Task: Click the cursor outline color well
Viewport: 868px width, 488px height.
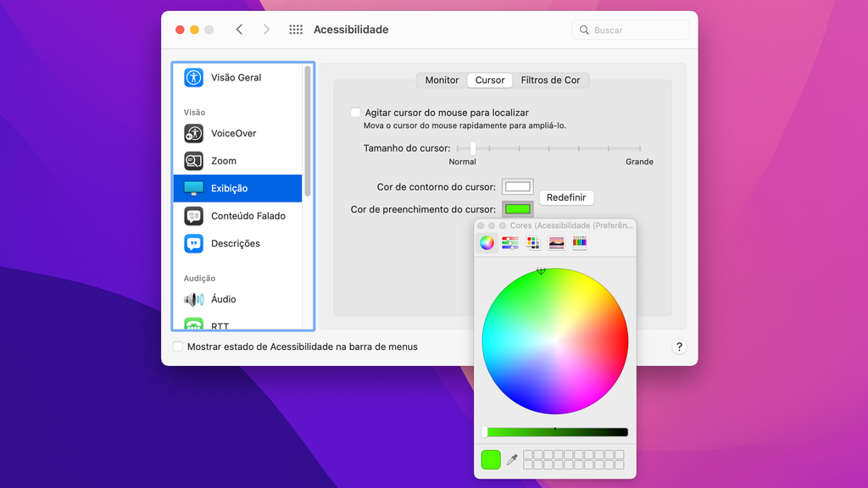Action: coord(518,187)
